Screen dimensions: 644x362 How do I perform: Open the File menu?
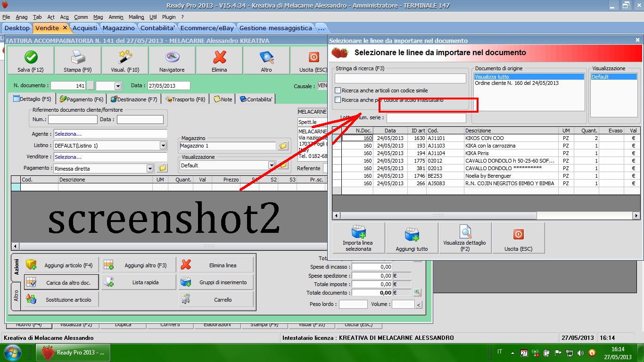coord(6,17)
